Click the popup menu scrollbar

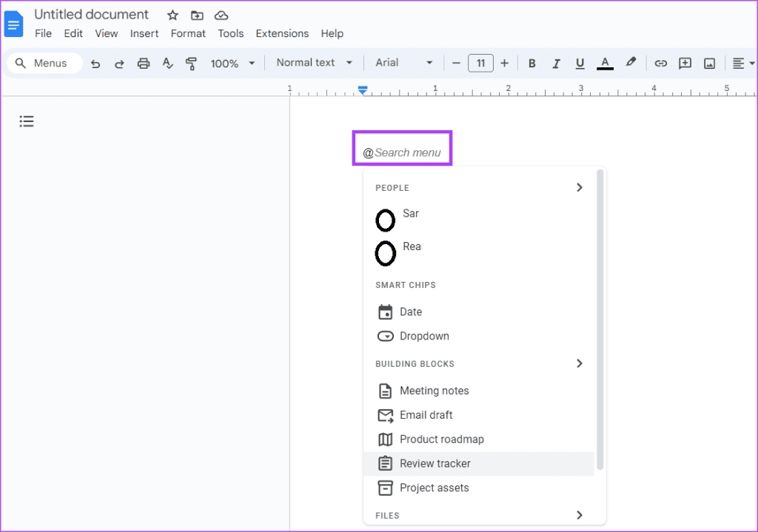tap(600, 319)
